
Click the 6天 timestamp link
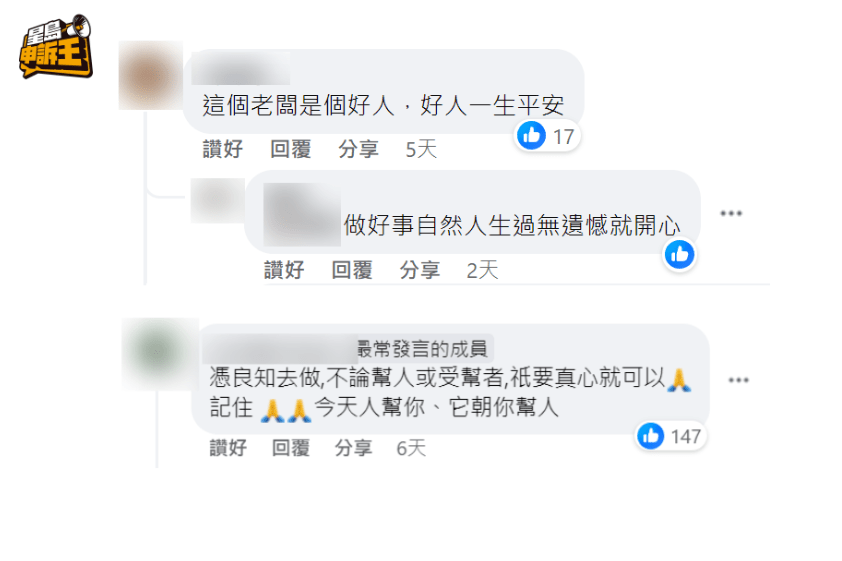411,448
